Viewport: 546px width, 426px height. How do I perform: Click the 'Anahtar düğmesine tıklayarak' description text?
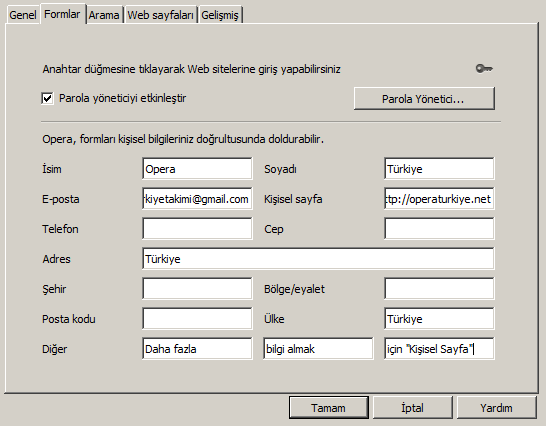pyautogui.click(x=191, y=69)
